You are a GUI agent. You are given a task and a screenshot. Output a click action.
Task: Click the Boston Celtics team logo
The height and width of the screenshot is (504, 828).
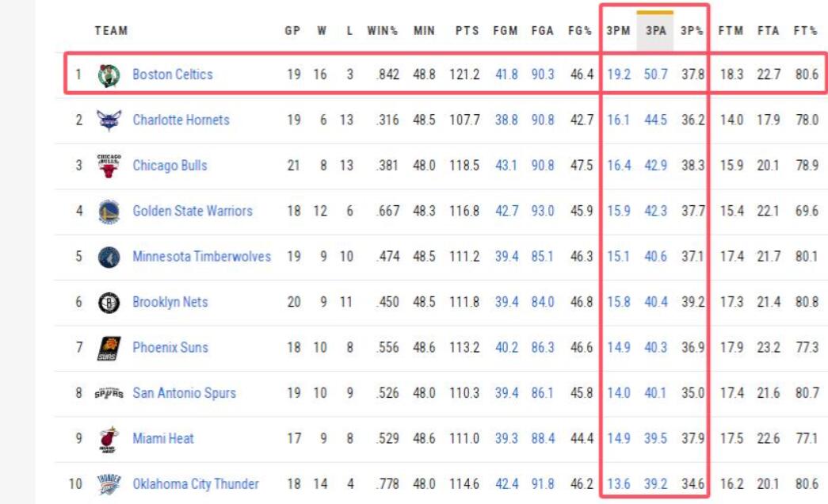point(109,75)
